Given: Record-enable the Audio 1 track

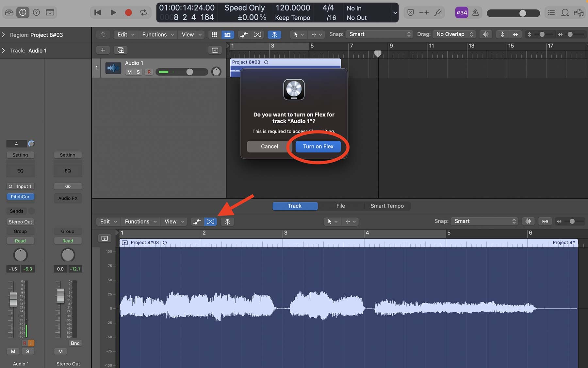Looking at the screenshot, I should tap(149, 72).
